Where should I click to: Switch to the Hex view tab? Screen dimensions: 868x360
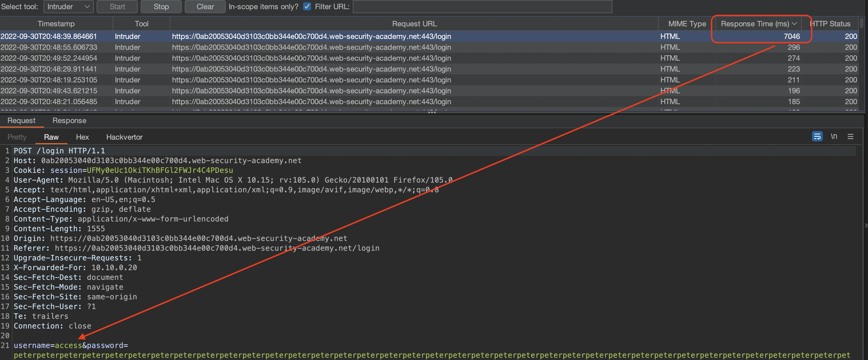point(82,137)
